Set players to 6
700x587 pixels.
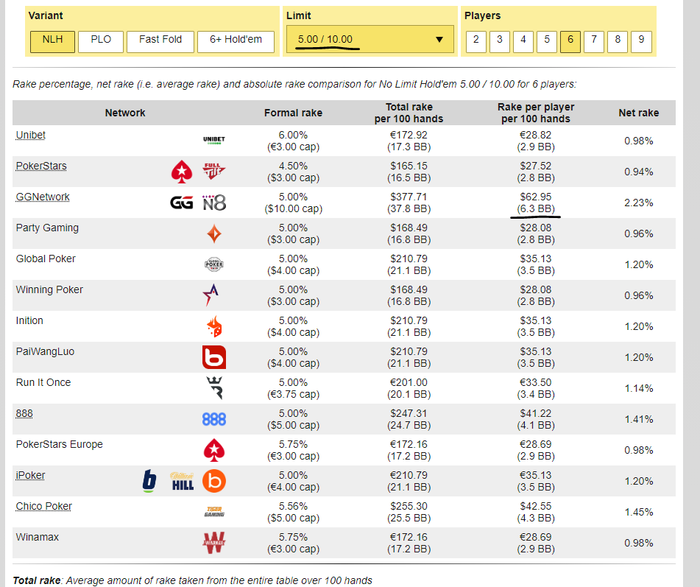(570, 42)
